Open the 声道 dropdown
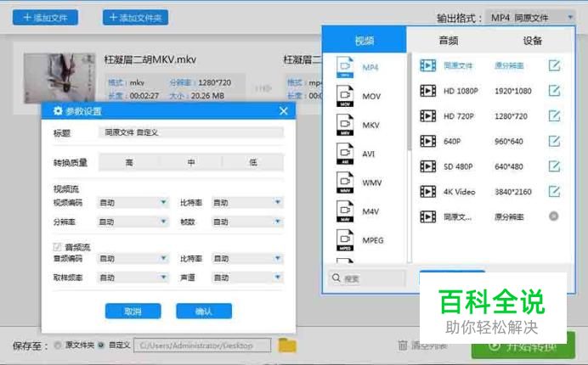The image size is (588, 365). pyautogui.click(x=247, y=278)
